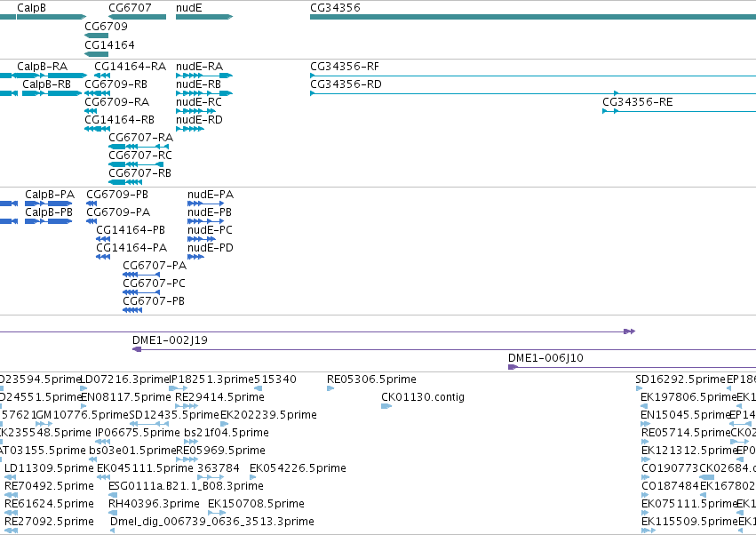The width and height of the screenshot is (756, 535).
Task: Select the CG6707-PA protein label
Action: (155, 266)
